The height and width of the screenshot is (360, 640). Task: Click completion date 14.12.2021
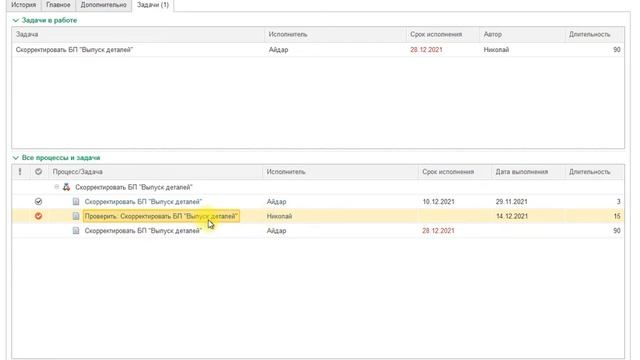pos(512,216)
